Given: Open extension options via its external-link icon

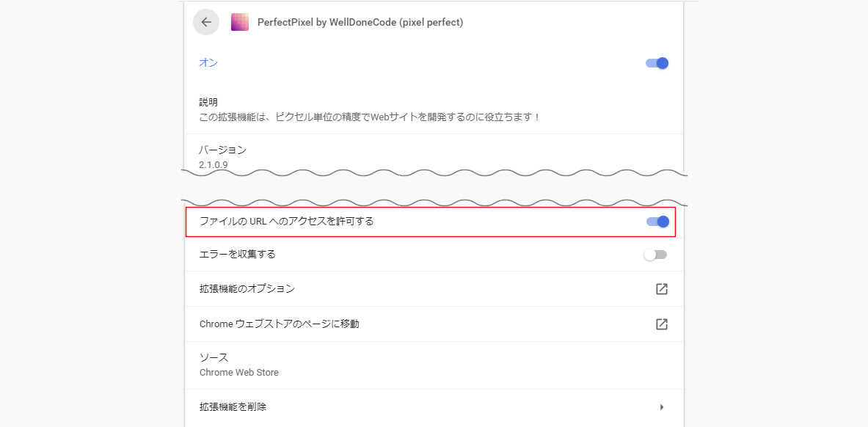Looking at the screenshot, I should click(661, 289).
